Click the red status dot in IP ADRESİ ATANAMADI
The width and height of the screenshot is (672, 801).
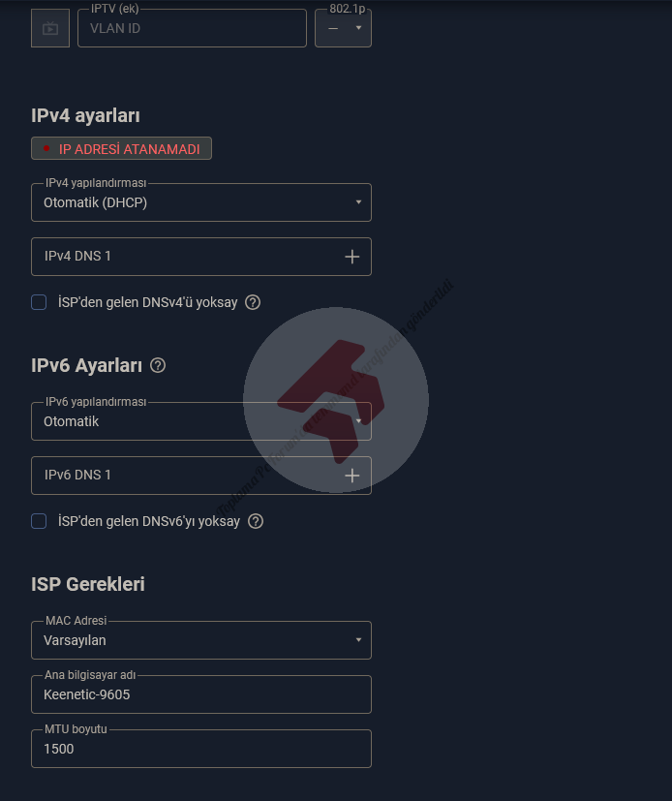click(x=46, y=148)
